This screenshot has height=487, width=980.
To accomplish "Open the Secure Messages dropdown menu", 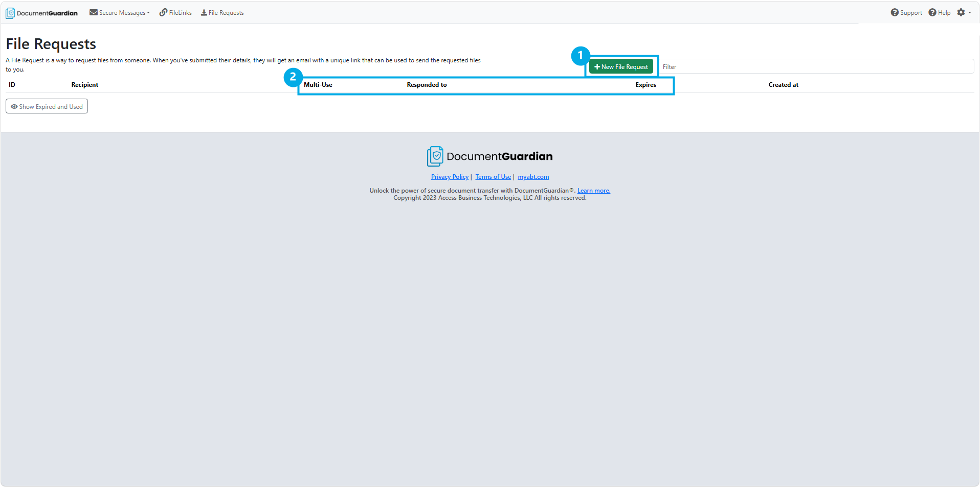I will pos(120,13).
